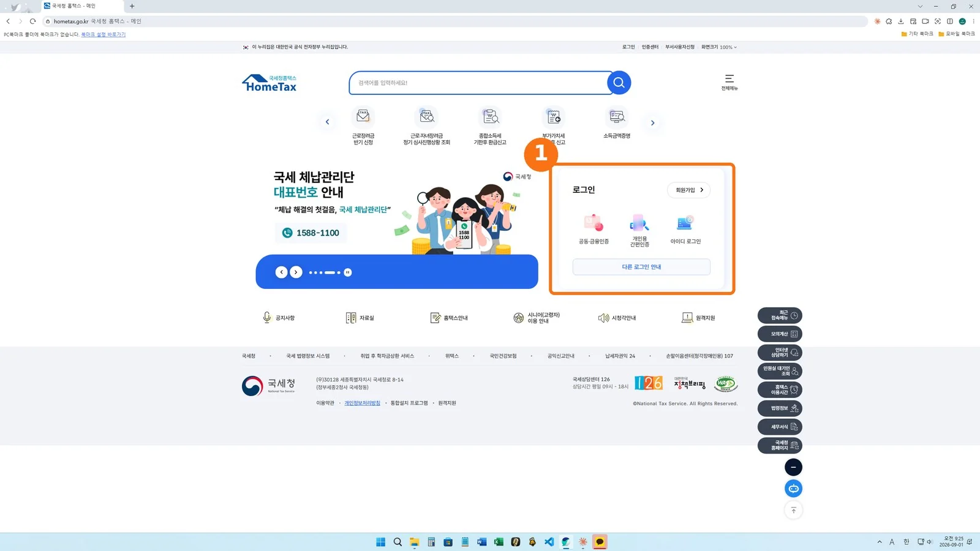Pause the banner slideshow

click(348, 272)
